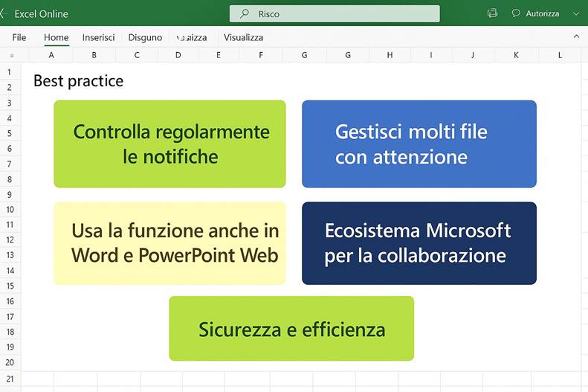Viewport: 588px width, 392px height.
Task: Open the File menu
Action: pyautogui.click(x=19, y=37)
